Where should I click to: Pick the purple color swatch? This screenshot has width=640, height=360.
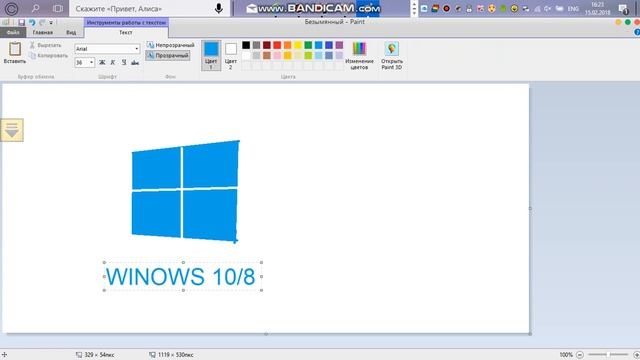pos(339,45)
